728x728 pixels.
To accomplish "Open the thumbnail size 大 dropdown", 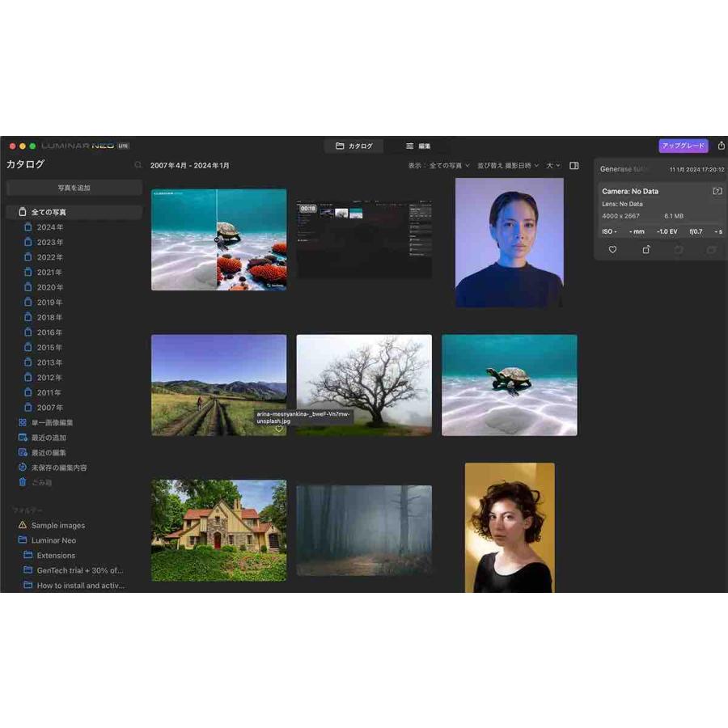I will click(552, 165).
